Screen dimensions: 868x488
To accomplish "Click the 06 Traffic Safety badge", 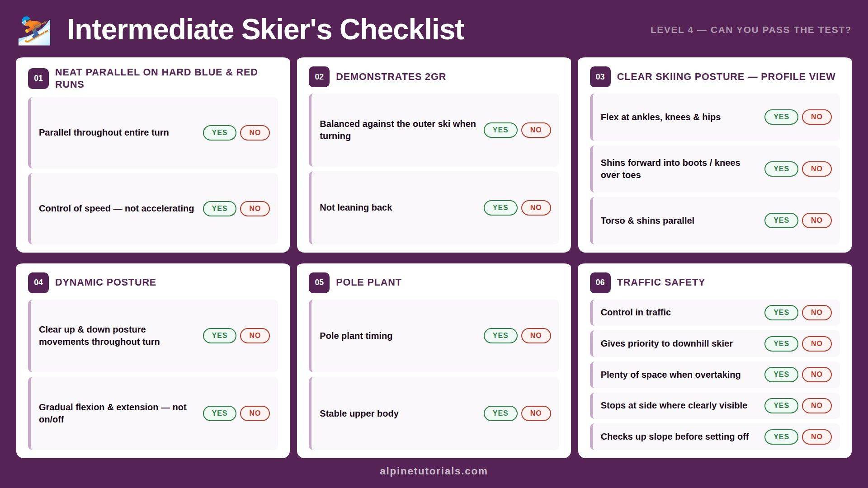I will (x=600, y=282).
